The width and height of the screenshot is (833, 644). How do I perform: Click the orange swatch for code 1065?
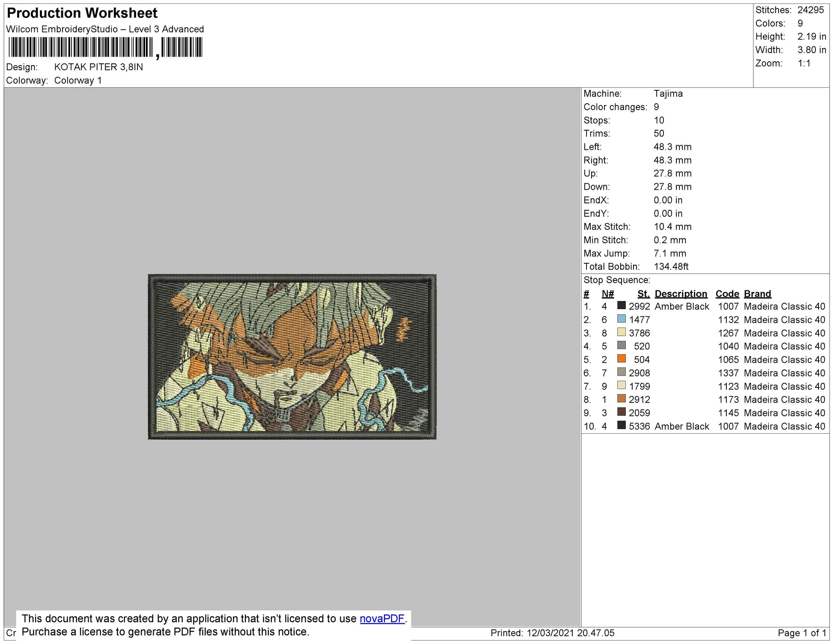(621, 358)
